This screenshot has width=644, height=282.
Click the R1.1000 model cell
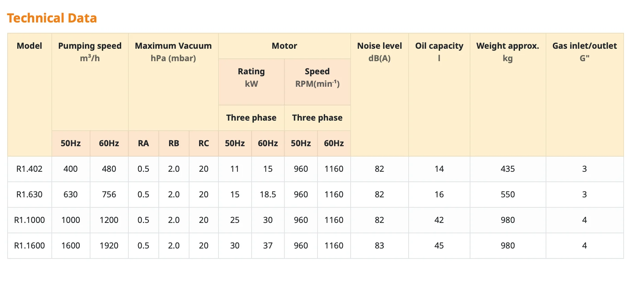tap(29, 220)
